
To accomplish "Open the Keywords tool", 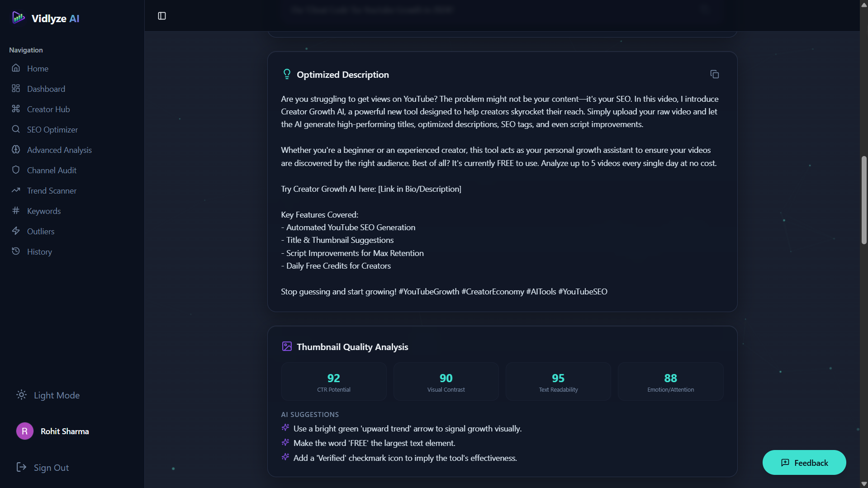I will [44, 211].
